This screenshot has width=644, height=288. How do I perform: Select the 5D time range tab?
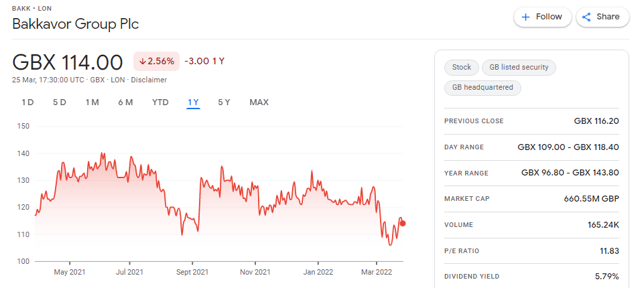[60, 102]
